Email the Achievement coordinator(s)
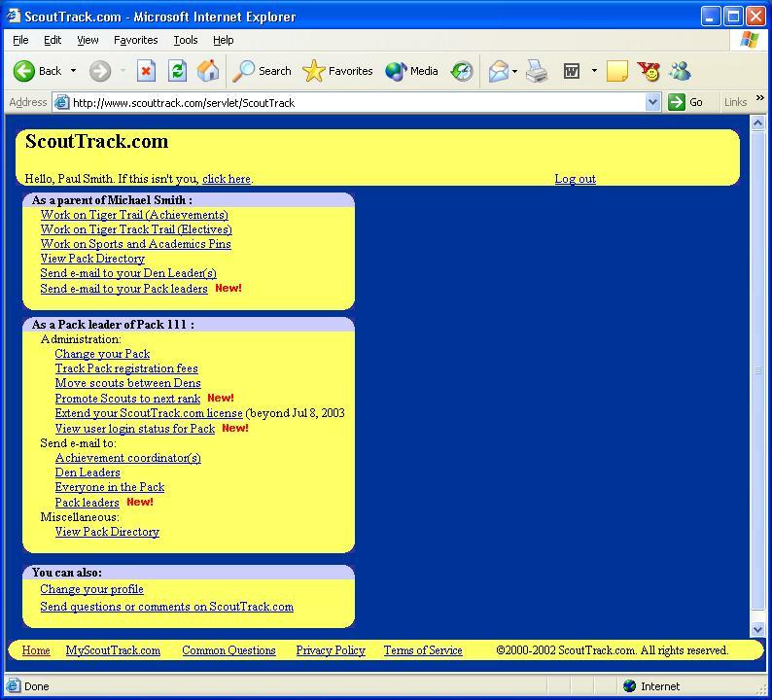The image size is (772, 700). tap(128, 458)
